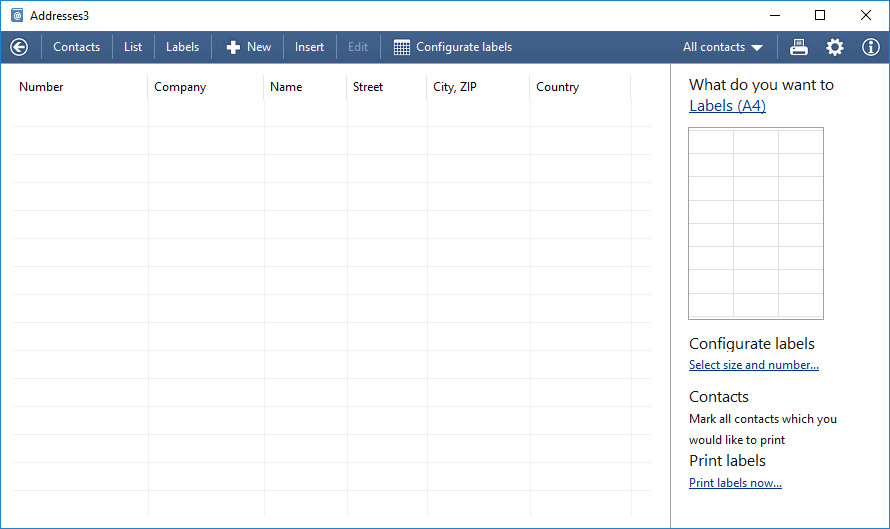Switch to the List view
Screen dimensions: 890x529
[x=133, y=47]
